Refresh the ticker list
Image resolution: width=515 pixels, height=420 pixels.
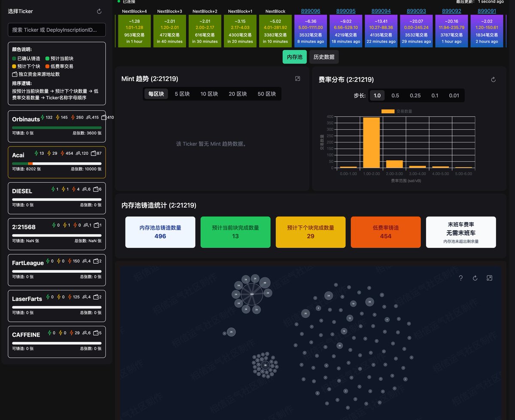[x=99, y=12]
